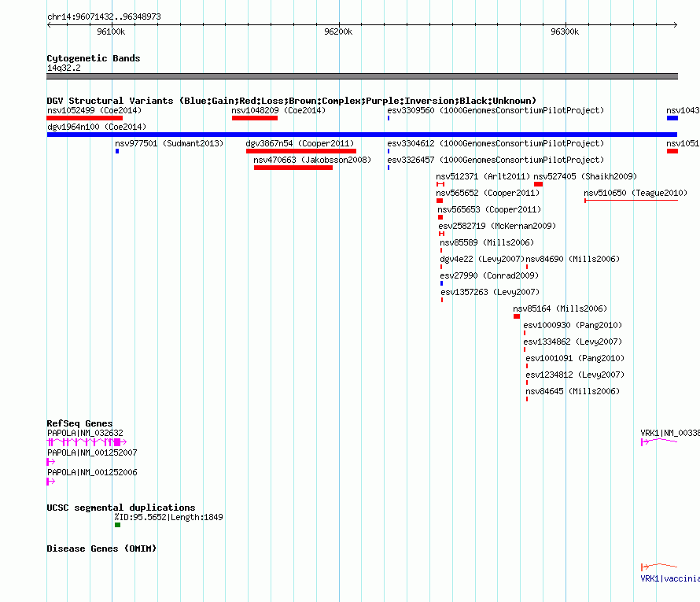Click the 96200k ruler tick label
The height and width of the screenshot is (602, 700).
[x=338, y=31]
